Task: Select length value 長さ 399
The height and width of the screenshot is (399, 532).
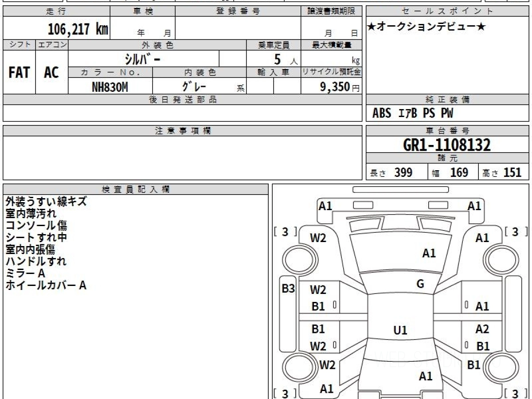Action: pos(391,172)
